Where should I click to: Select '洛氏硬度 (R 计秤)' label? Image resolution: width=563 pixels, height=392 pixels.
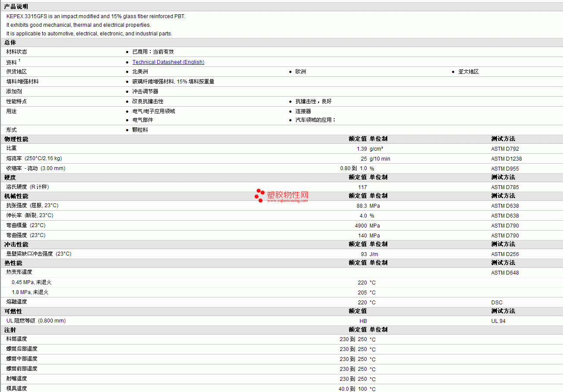[x=28, y=187]
